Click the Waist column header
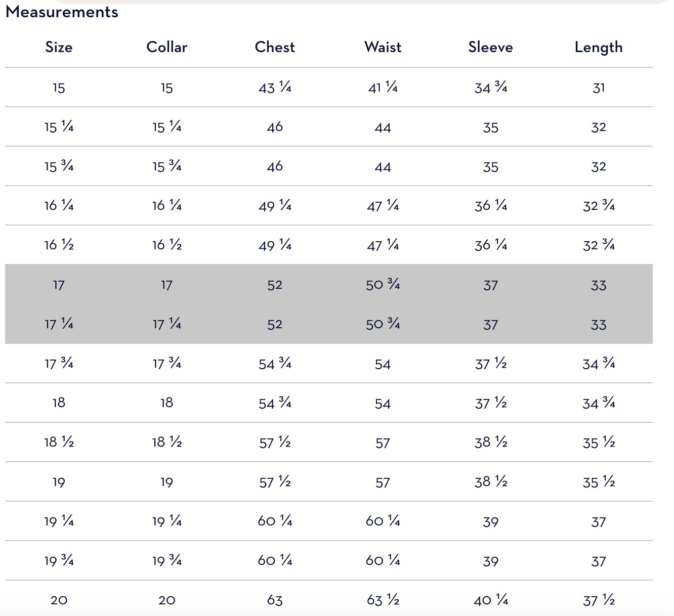 click(383, 47)
